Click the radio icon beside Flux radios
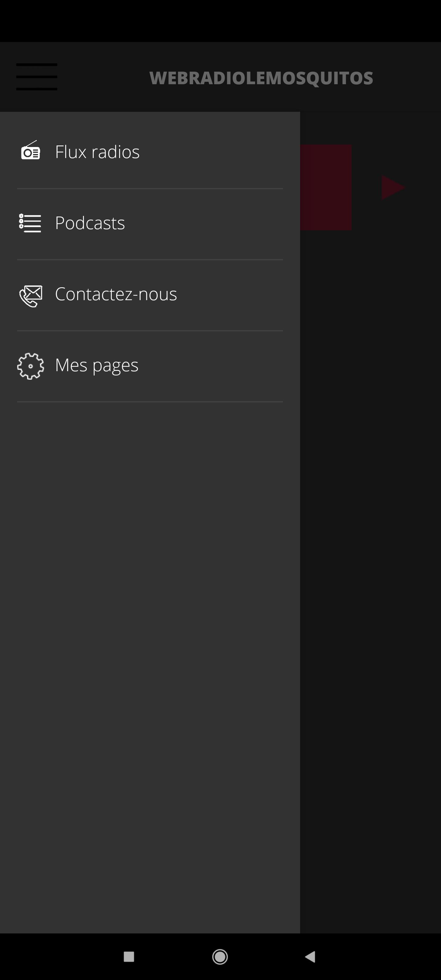 click(x=30, y=150)
